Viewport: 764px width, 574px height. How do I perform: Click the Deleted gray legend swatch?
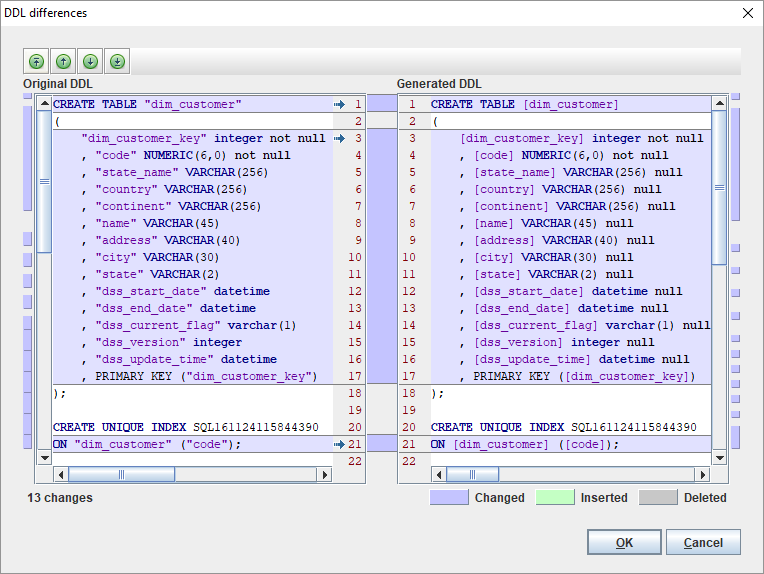coord(658,497)
